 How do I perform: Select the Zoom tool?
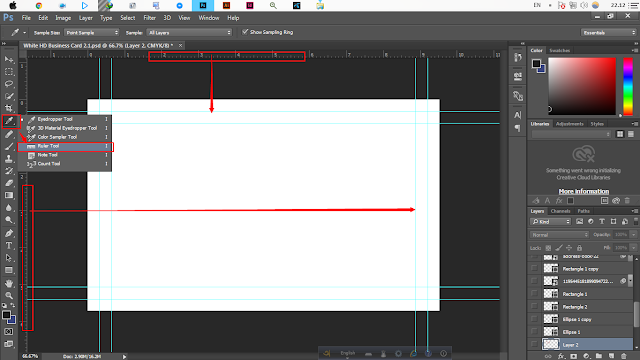pos(9,296)
